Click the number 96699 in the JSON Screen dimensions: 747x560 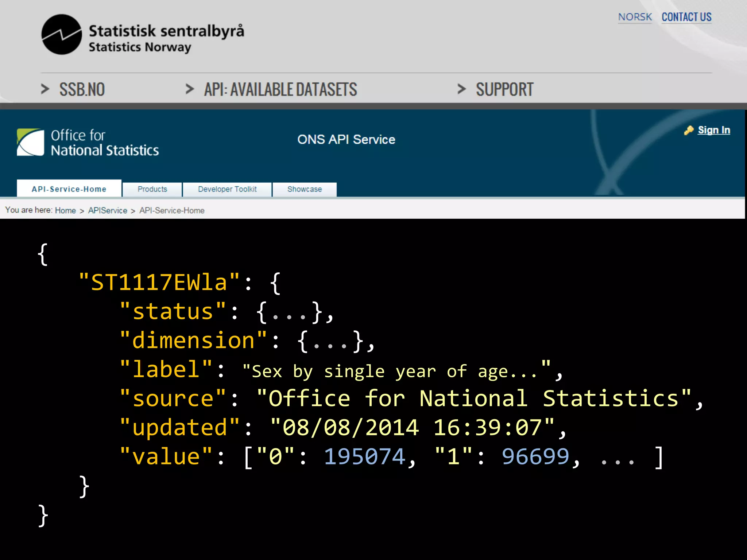click(x=535, y=456)
